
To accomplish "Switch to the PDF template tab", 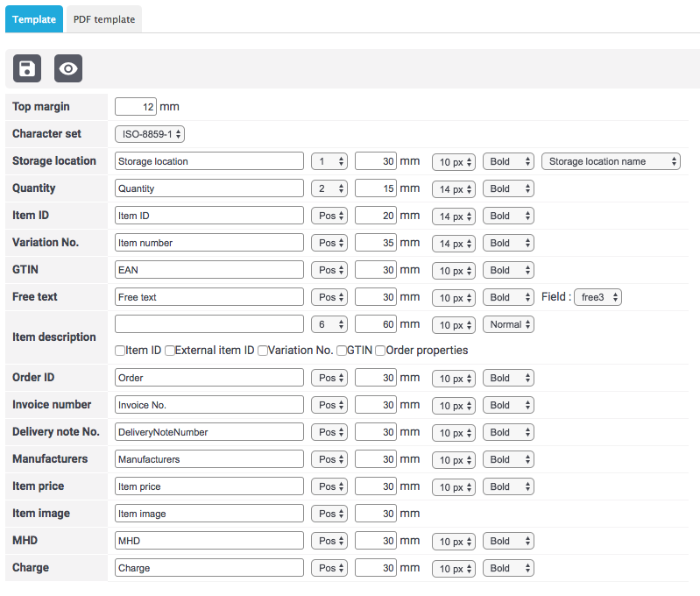I will pyautogui.click(x=103, y=19).
